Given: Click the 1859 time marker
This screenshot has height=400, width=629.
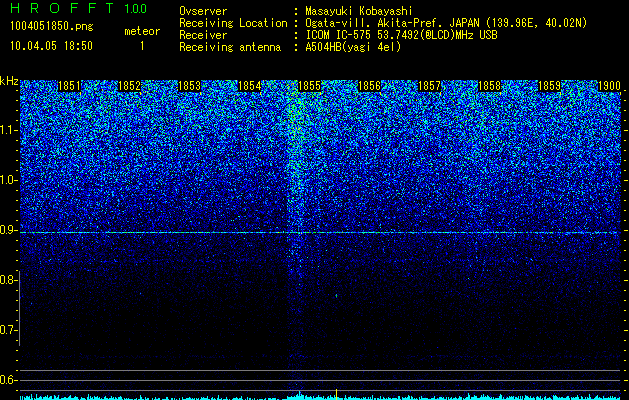Looking at the screenshot, I should tap(549, 86).
